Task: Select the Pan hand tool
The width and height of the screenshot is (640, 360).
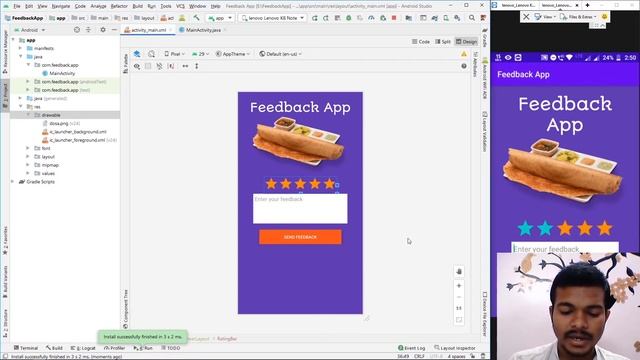Action: 459,272
